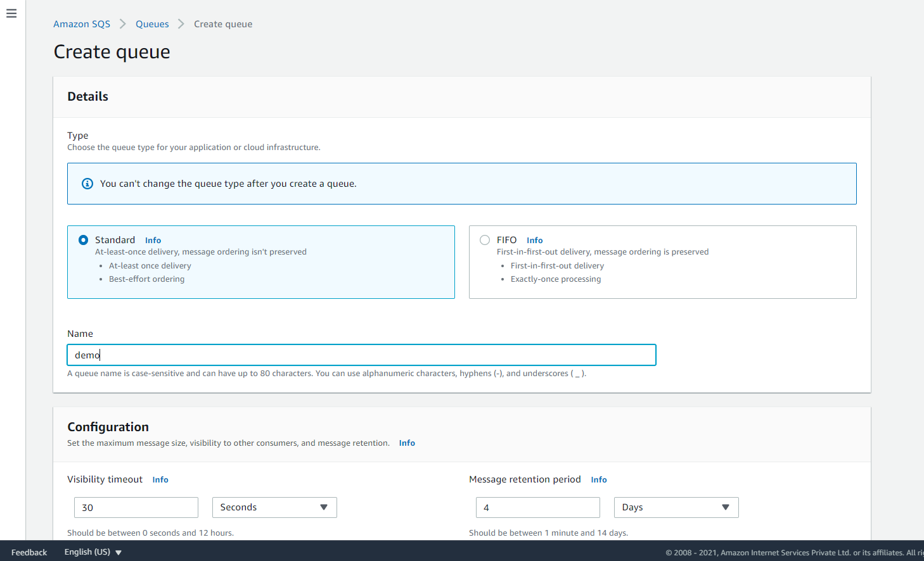The image size is (924, 561).
Task: Open Info link next to FIFO
Action: pos(535,241)
